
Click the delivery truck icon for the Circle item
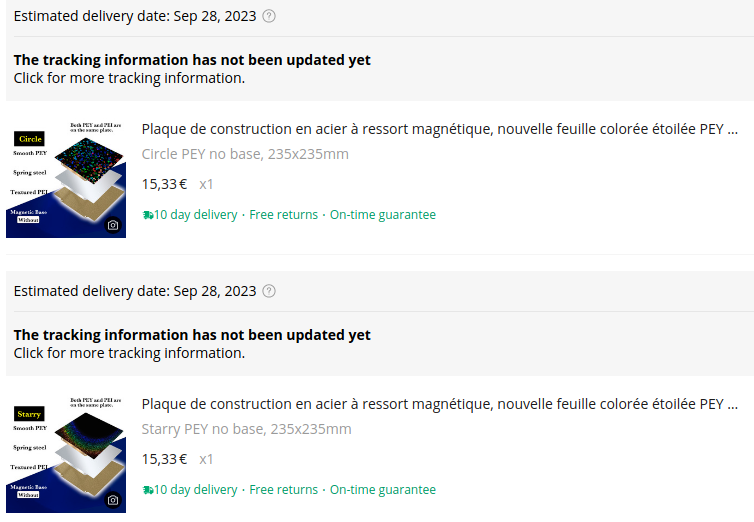pos(148,215)
